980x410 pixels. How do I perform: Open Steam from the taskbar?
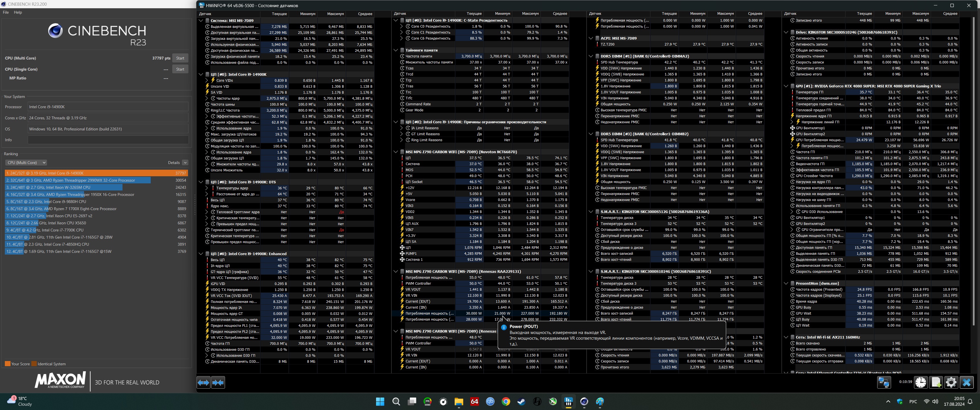[x=522, y=402]
